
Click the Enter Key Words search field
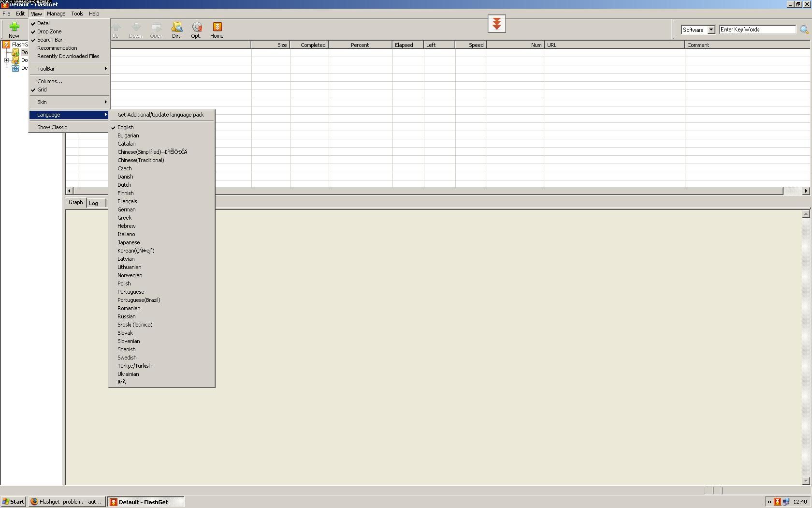coord(757,30)
